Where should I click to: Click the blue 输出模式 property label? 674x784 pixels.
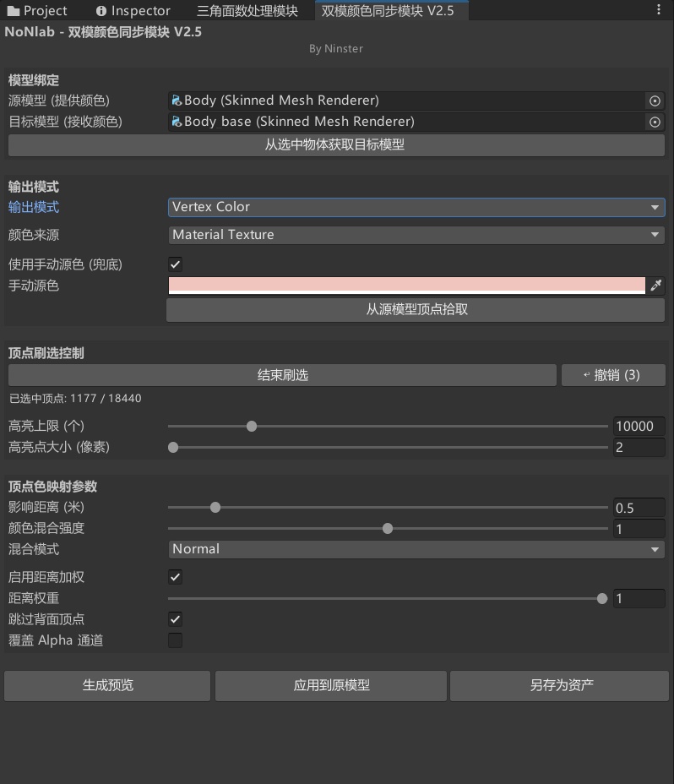pyautogui.click(x=34, y=207)
